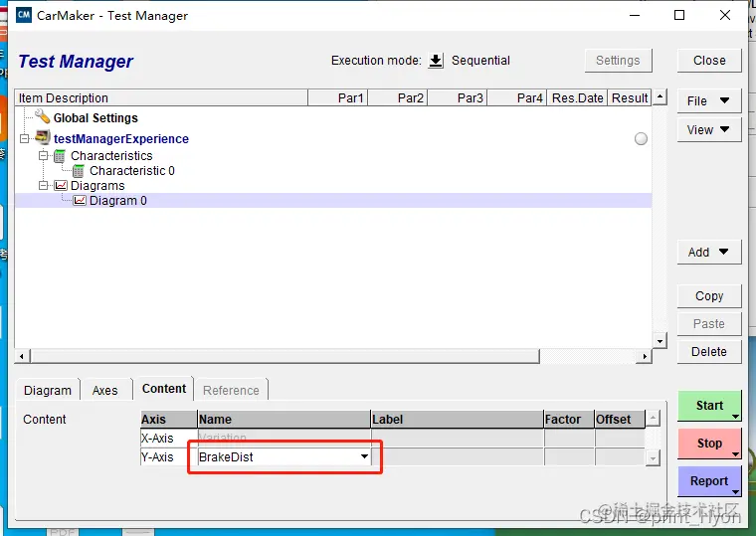Click the Item Description column header

point(161,97)
